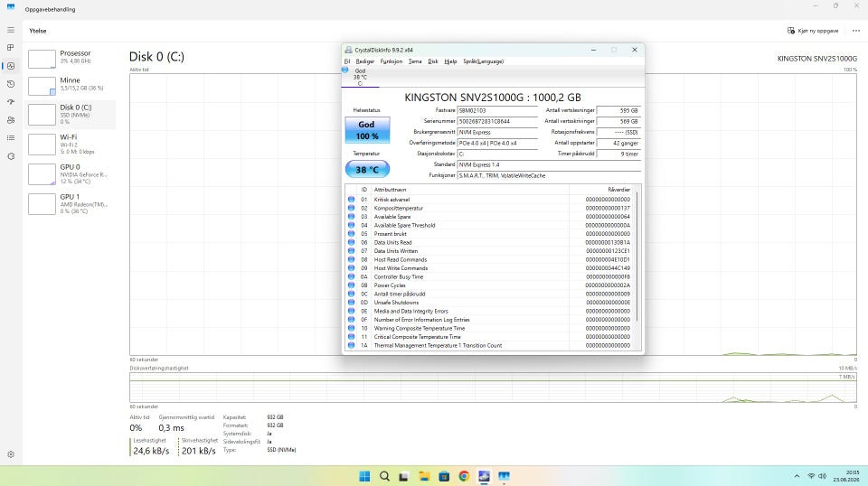The height and width of the screenshot is (486, 868).
Task: Select the Disk 0 (C:) performance item
Action: point(71,114)
